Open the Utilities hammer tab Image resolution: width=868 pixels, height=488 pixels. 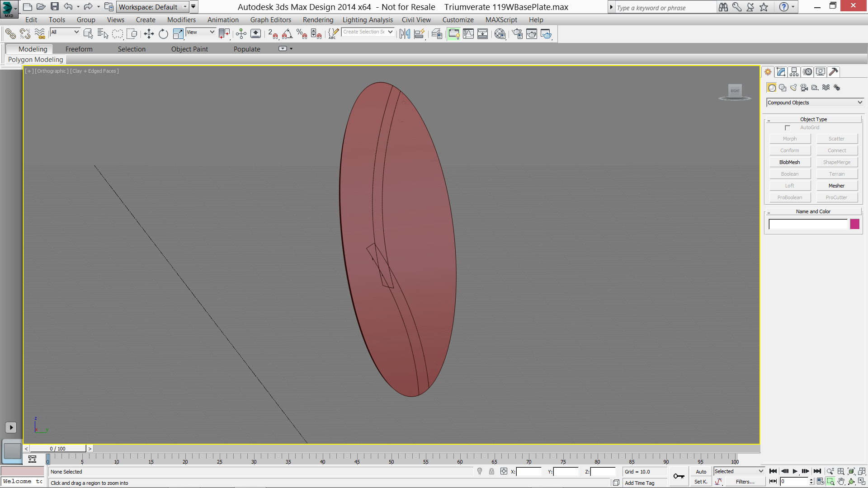[x=834, y=72]
